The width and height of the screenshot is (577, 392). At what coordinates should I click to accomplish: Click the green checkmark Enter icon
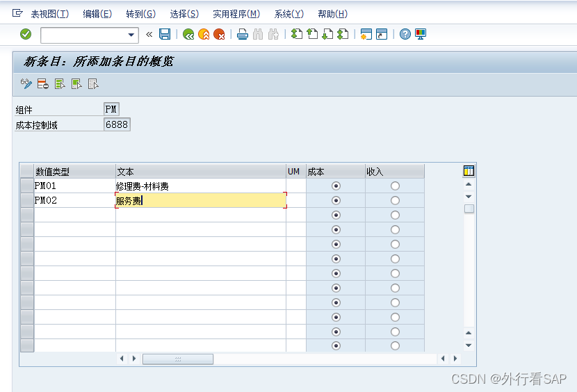tap(26, 34)
